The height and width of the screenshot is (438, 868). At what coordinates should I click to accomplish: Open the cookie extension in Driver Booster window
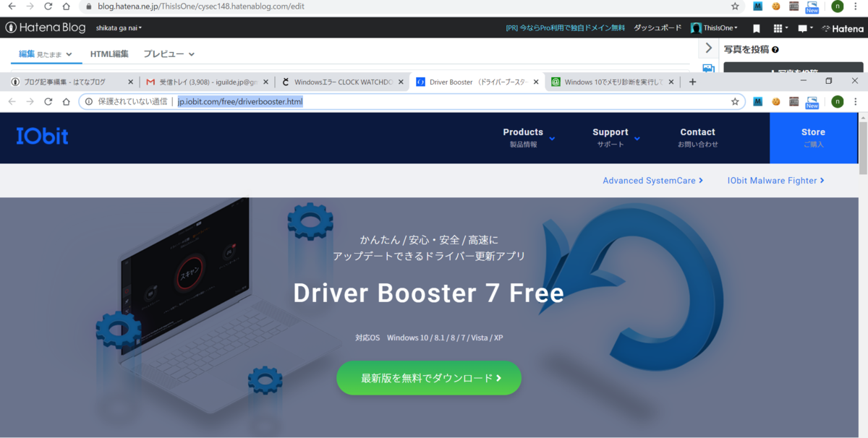tap(776, 101)
